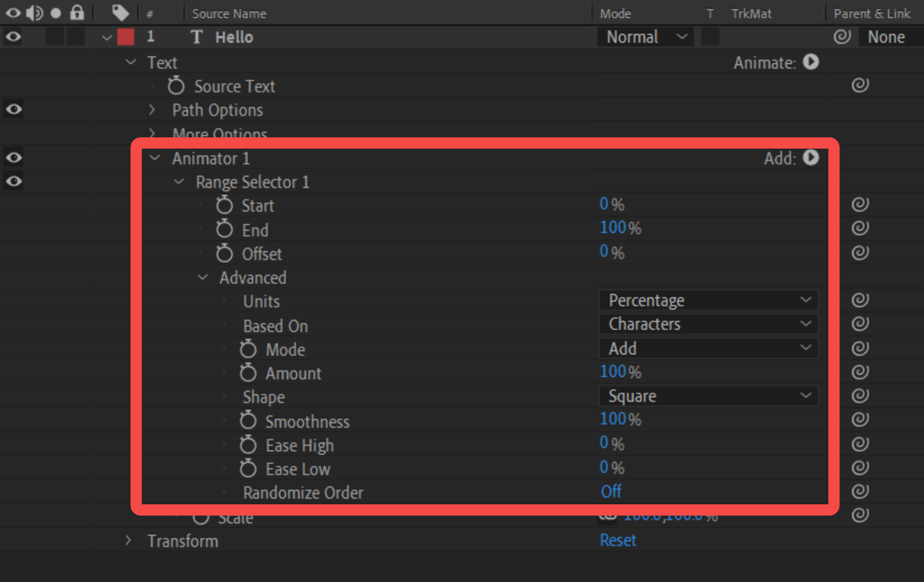Click the padlock icon in the column header
The width and height of the screenshot is (924, 582).
coord(78,12)
